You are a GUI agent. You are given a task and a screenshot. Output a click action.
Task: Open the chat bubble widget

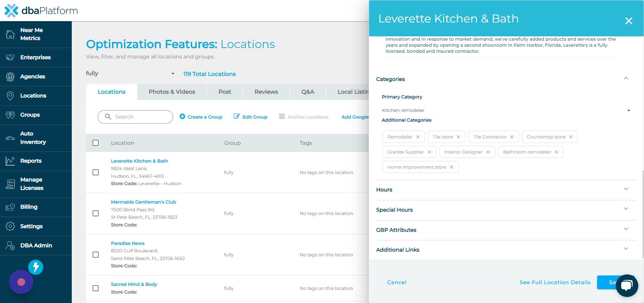click(627, 286)
